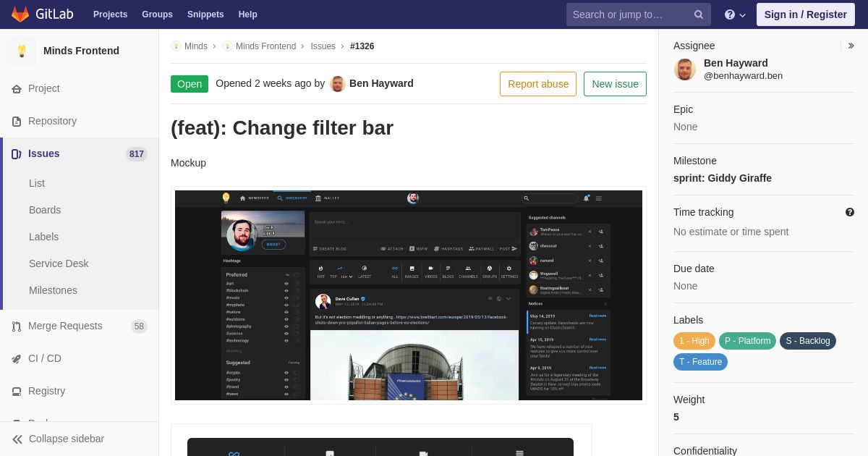Click the Project home icon
The image size is (868, 456).
tap(17, 89)
